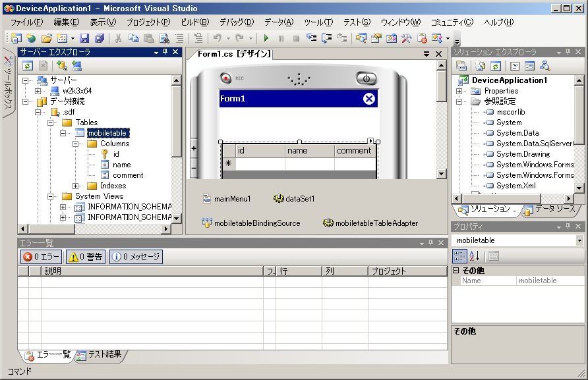Open Solution Explorer via main toolbar magnifier-window icon
Image resolution: width=588 pixels, height=380 pixels.
361,38
